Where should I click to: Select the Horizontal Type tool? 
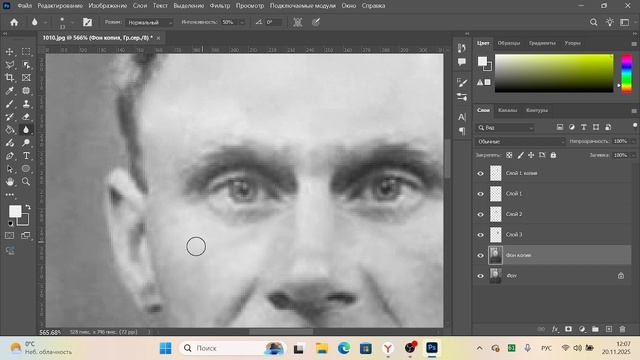26,156
